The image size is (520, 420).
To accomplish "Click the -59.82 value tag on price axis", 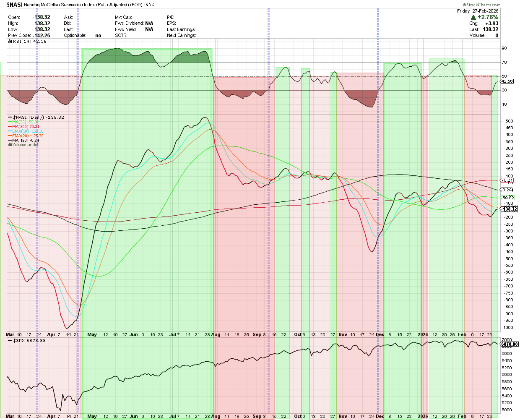I will 508,198.
